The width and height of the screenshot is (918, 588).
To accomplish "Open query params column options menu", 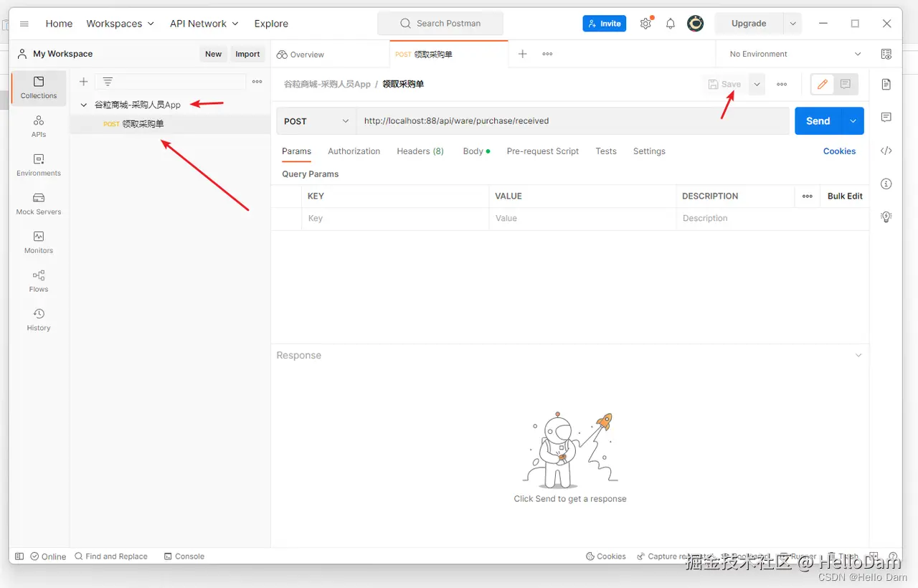I will coord(808,196).
